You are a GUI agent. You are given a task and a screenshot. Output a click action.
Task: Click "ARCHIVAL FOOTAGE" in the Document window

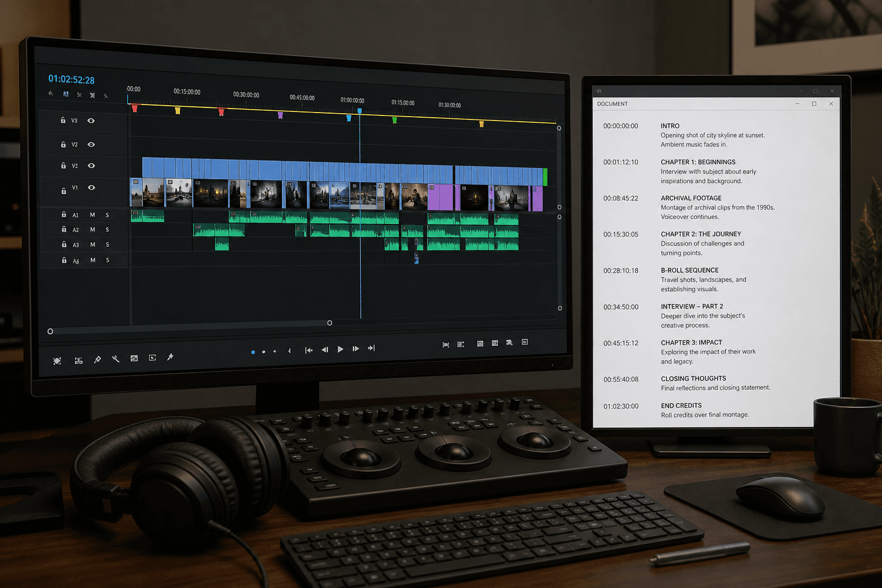coord(691,198)
